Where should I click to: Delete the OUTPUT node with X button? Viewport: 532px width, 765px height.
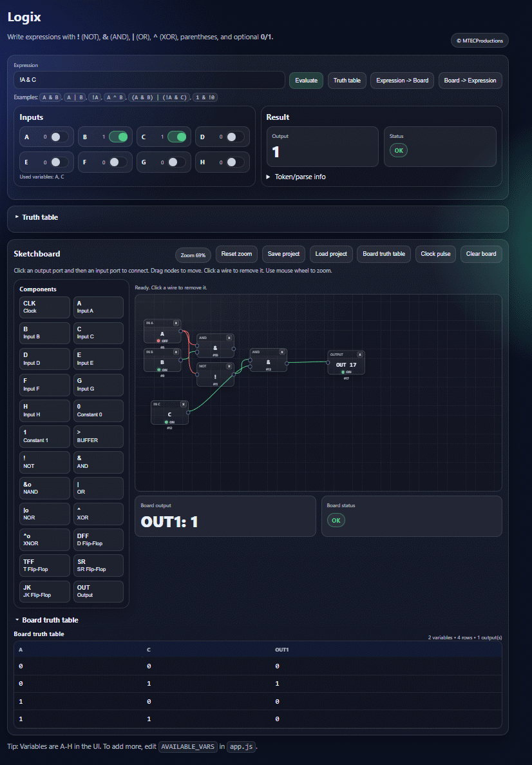360,354
